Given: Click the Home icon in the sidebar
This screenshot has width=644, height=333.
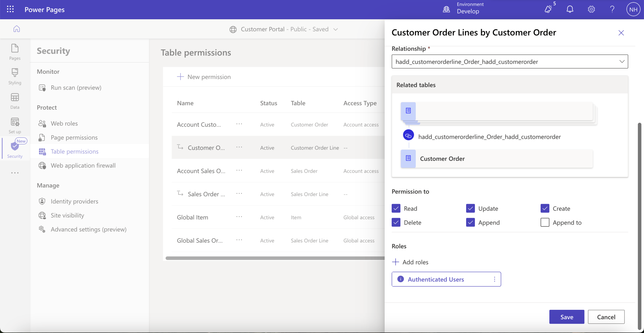Looking at the screenshot, I should coord(17,29).
